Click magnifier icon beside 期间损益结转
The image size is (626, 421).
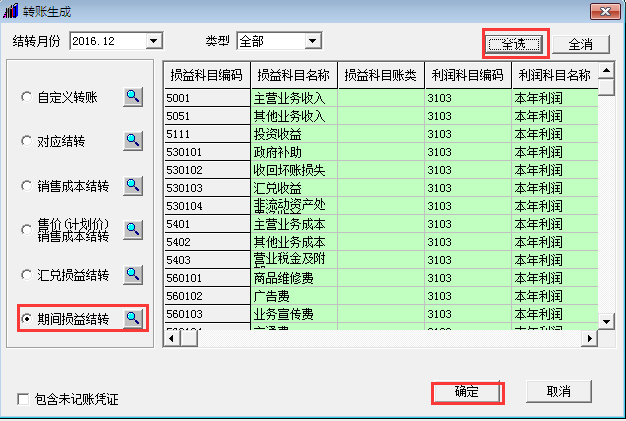pos(133,318)
